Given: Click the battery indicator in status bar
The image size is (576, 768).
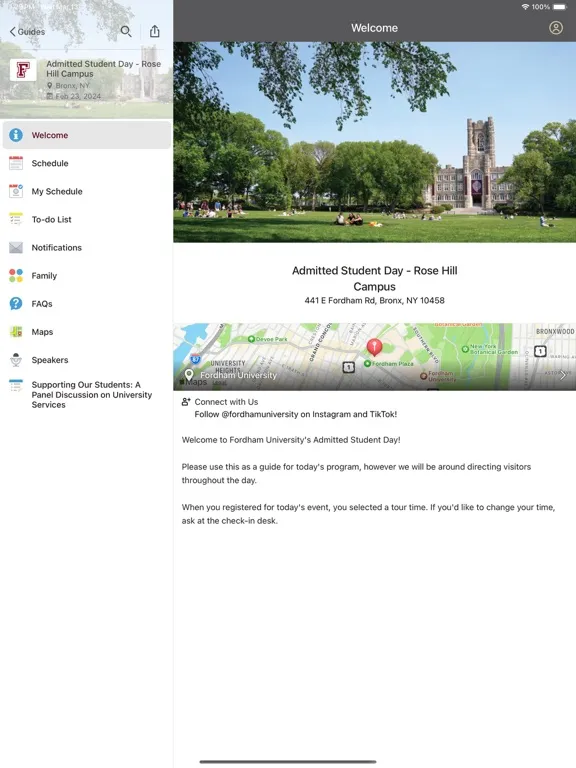Looking at the screenshot, I should (560, 7).
